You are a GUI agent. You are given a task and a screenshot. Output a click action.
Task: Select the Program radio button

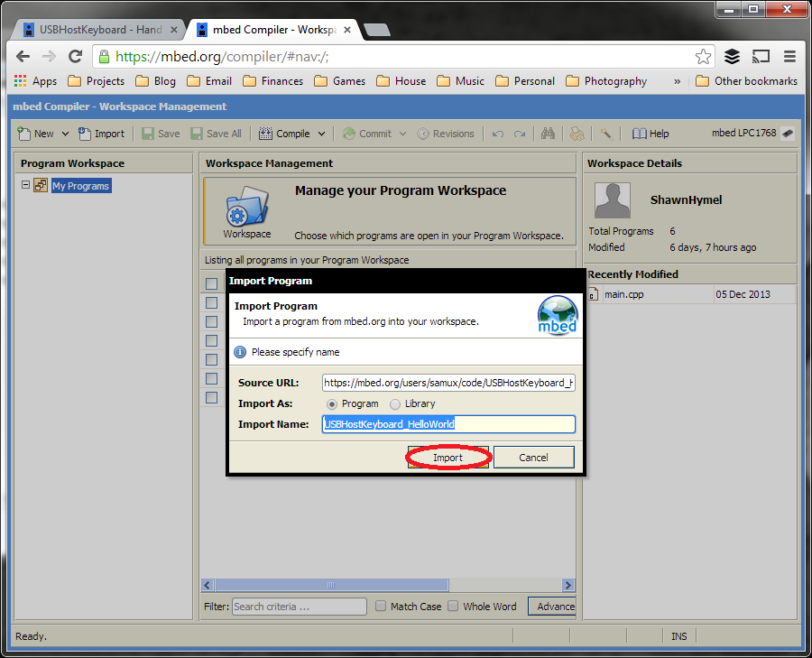(x=331, y=404)
